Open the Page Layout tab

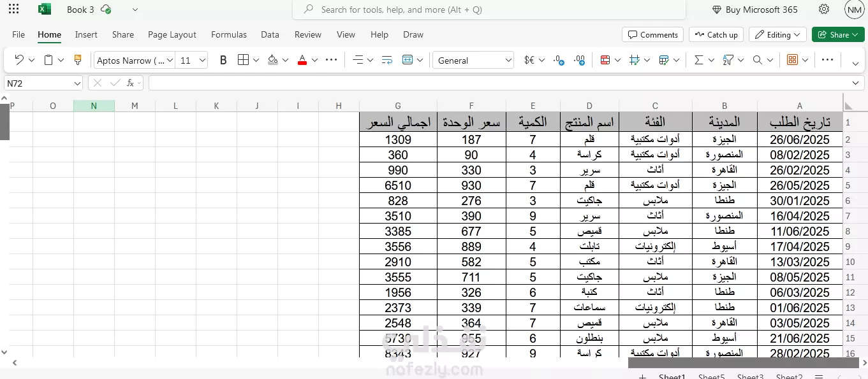tap(172, 34)
